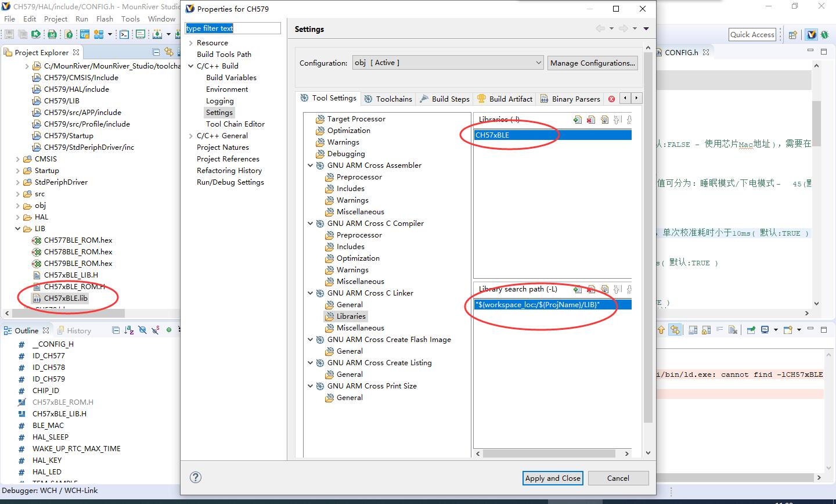Click the Save toolbar icon in main window
The image size is (836, 504).
click(x=9, y=34)
